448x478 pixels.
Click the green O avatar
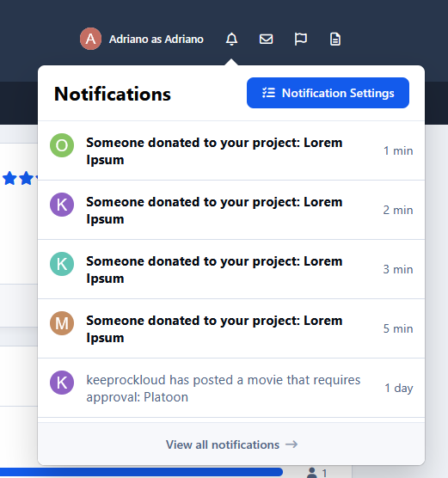click(62, 145)
